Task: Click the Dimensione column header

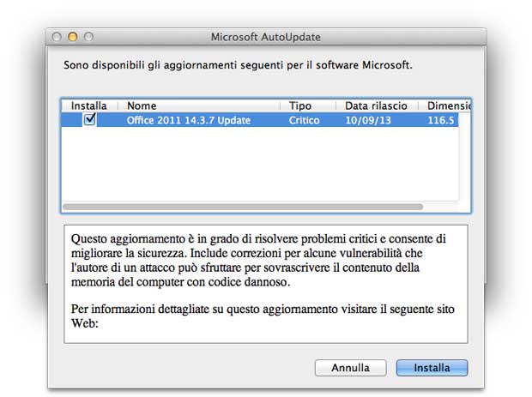Action: click(444, 105)
